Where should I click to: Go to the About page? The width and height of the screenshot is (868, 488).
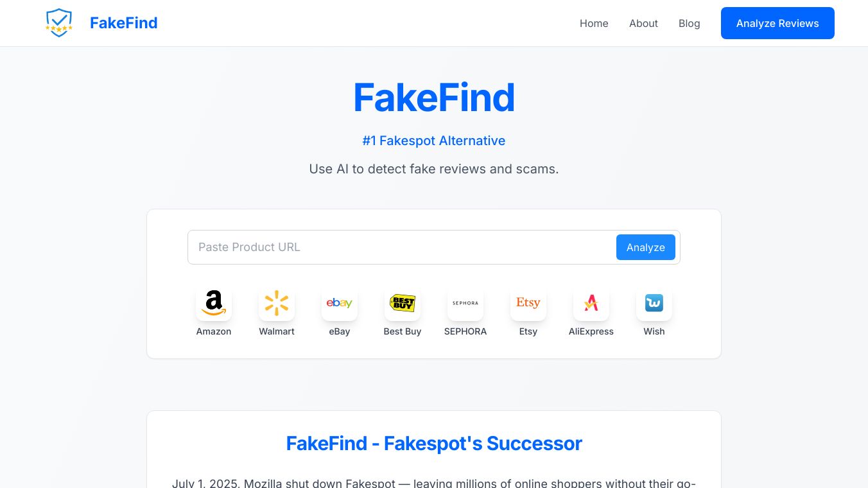click(643, 23)
